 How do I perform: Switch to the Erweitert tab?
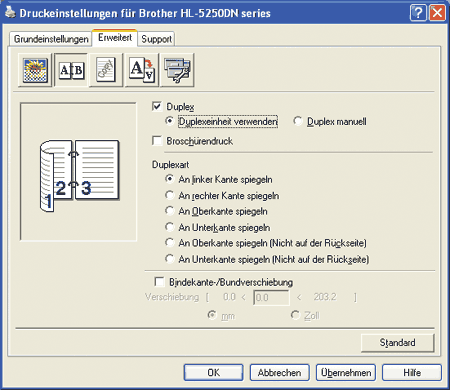(x=115, y=38)
